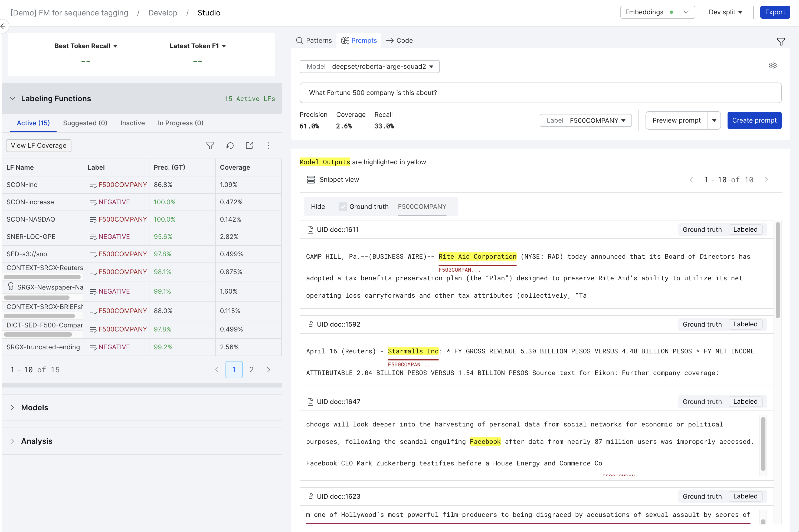Image resolution: width=799 pixels, height=532 pixels.
Task: Click the prompt question input field
Action: tap(540, 93)
